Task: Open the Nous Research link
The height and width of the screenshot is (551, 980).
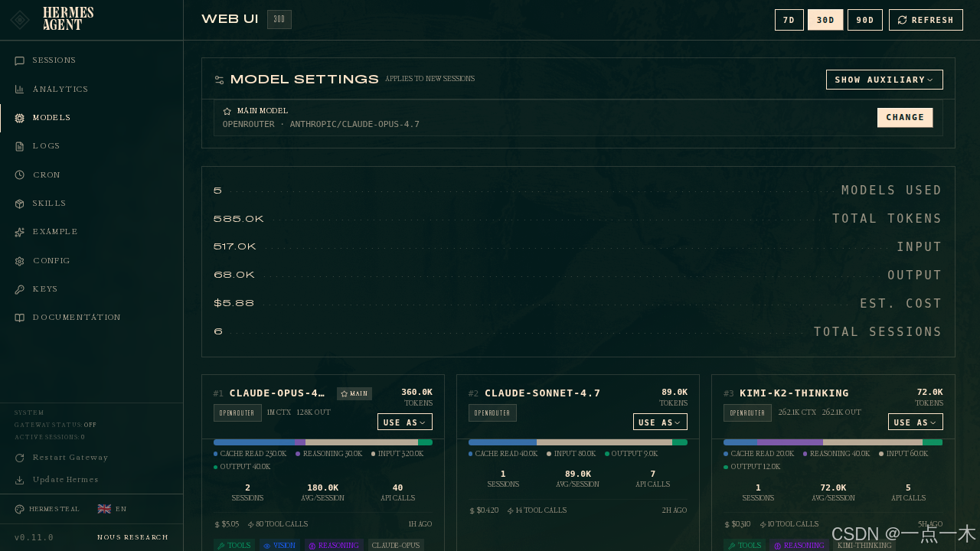Action: pos(132,537)
